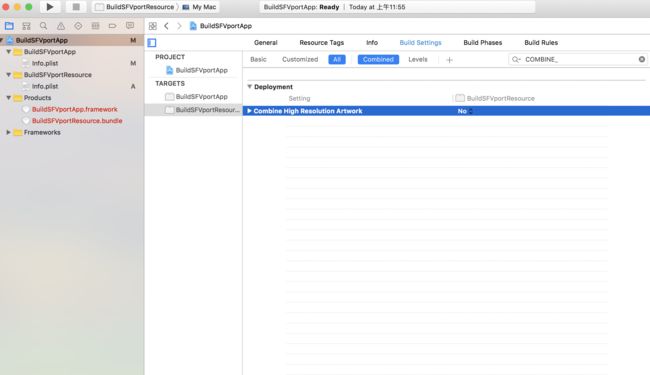Select the BuildSFVportApp target under TARGETS
Image resolution: width=650 pixels, height=375 pixels.
pos(196,97)
